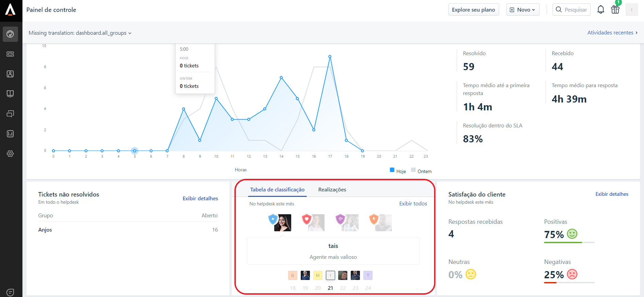The height and width of the screenshot is (297, 644).
Task: Toggle the Hoje legend series
Action: point(398,171)
